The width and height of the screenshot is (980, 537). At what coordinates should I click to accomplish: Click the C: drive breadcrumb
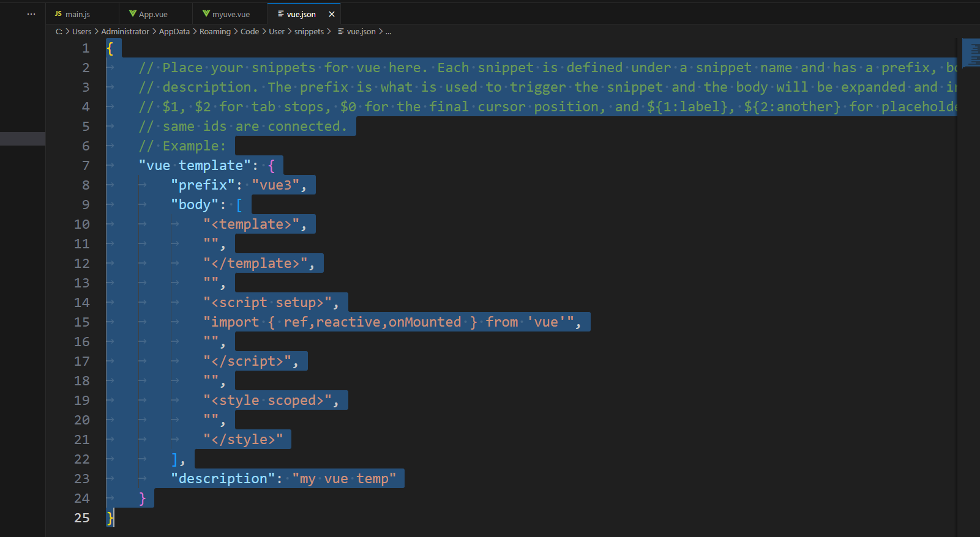[59, 31]
